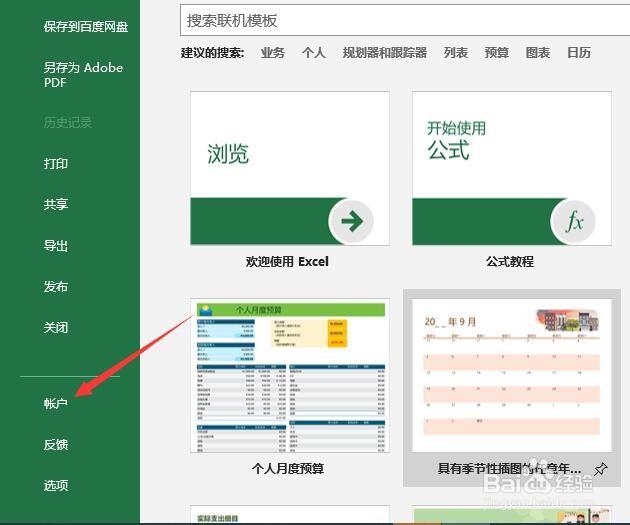The image size is (630, 525).
Task: Search suggested category 预算
Action: (x=497, y=53)
